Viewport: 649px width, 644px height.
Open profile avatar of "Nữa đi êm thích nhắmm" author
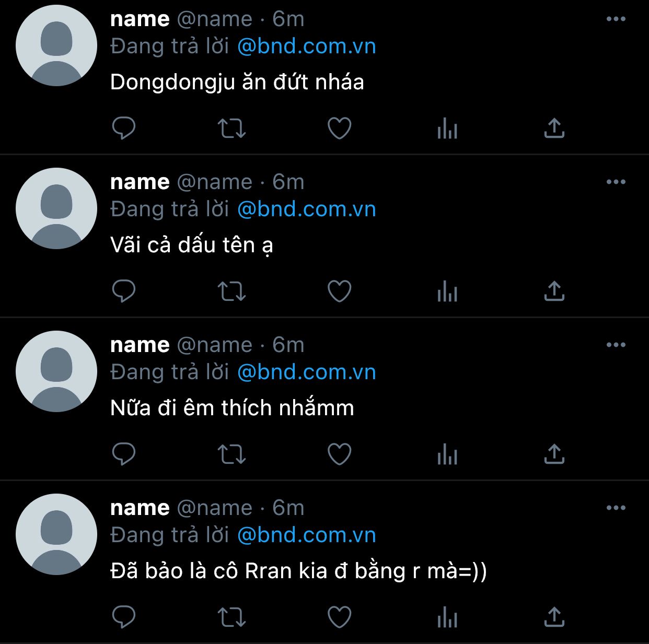56,371
